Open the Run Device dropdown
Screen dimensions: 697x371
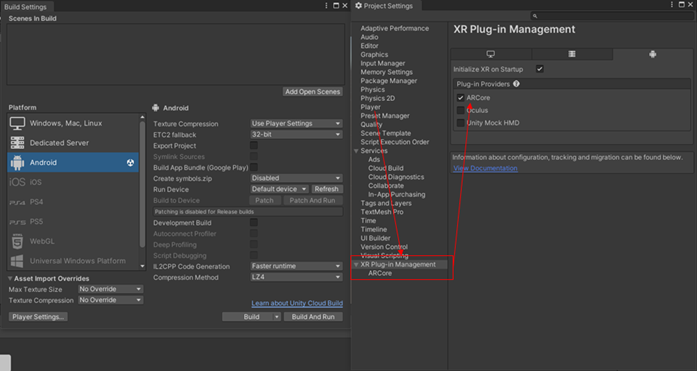pyautogui.click(x=279, y=189)
